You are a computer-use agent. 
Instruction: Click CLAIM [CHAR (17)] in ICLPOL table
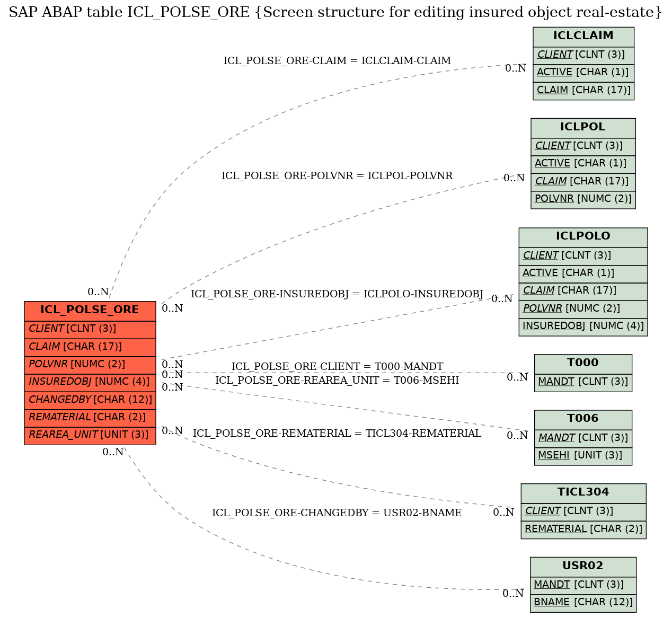[x=583, y=182]
